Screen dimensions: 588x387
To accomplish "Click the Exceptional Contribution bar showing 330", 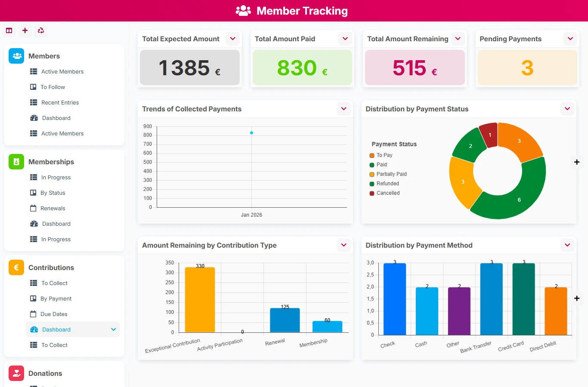I will [x=200, y=300].
